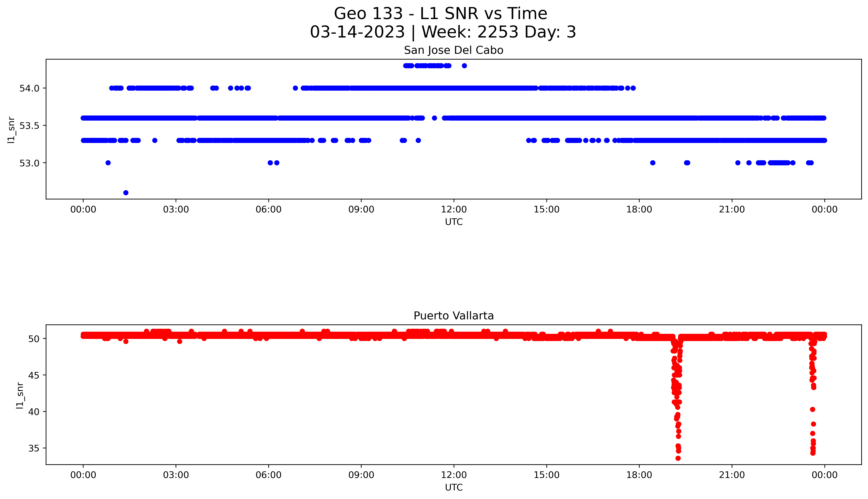Screen dimensions: 868x499
Task: Click the 53.0 y-axis tick label in top plot
Action: coord(29,163)
